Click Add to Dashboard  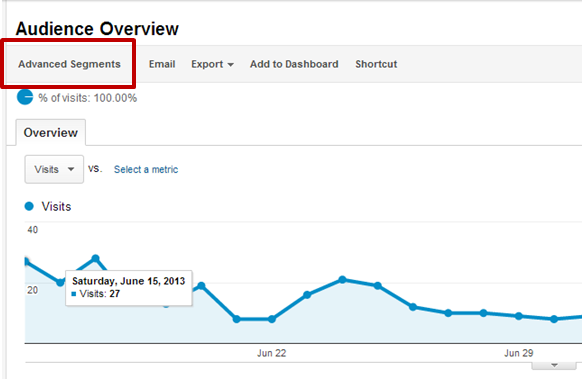click(294, 64)
